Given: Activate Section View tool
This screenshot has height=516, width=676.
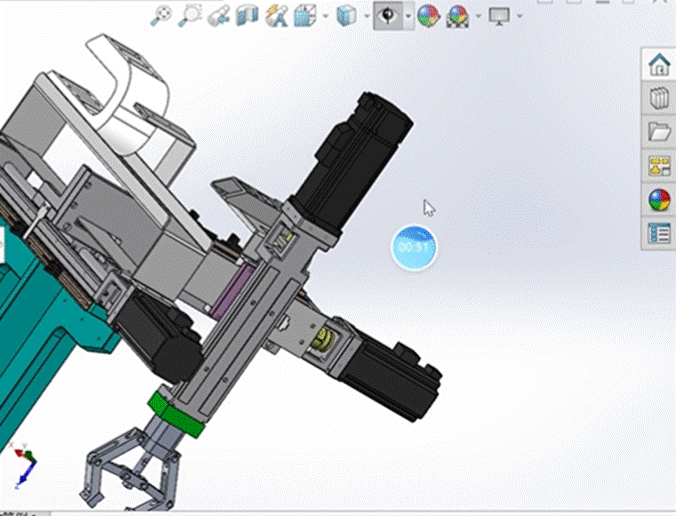Looking at the screenshot, I should [247, 16].
